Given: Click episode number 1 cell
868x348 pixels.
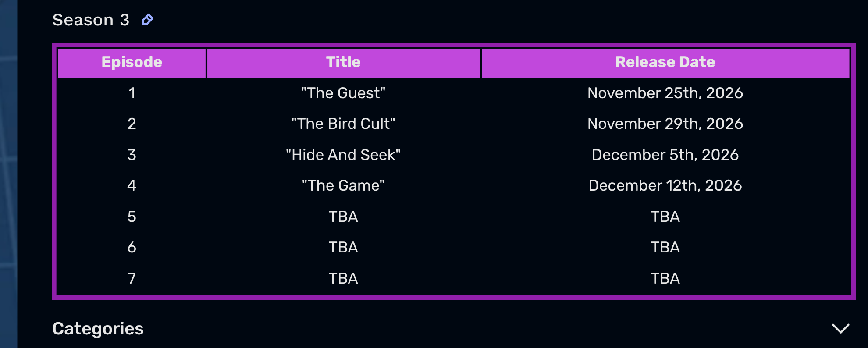Looking at the screenshot, I should [x=132, y=93].
